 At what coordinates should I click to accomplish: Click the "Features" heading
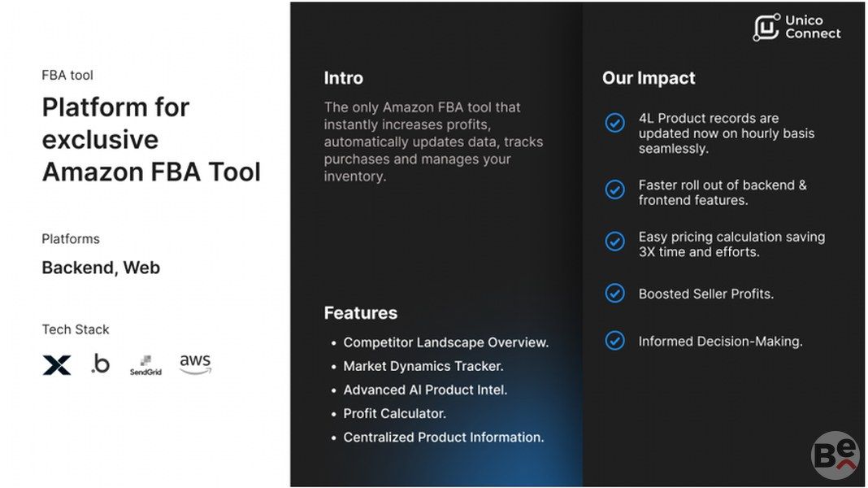(x=360, y=313)
